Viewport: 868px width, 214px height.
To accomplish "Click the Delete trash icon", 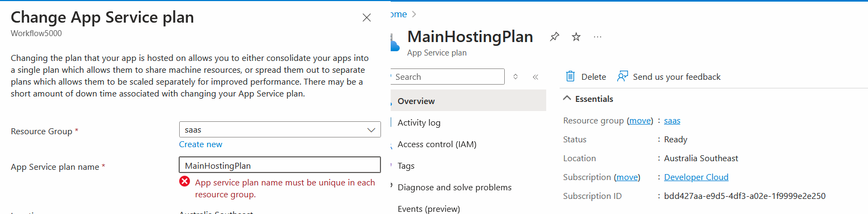I will tap(570, 77).
